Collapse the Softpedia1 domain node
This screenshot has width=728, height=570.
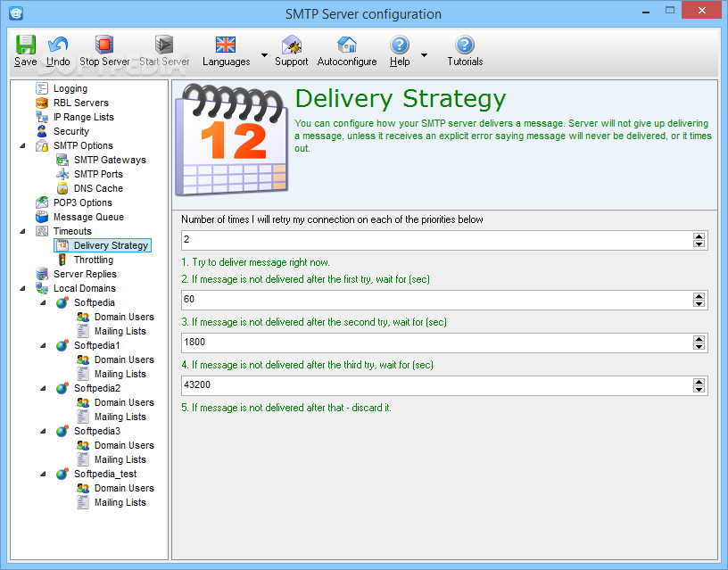tap(43, 345)
